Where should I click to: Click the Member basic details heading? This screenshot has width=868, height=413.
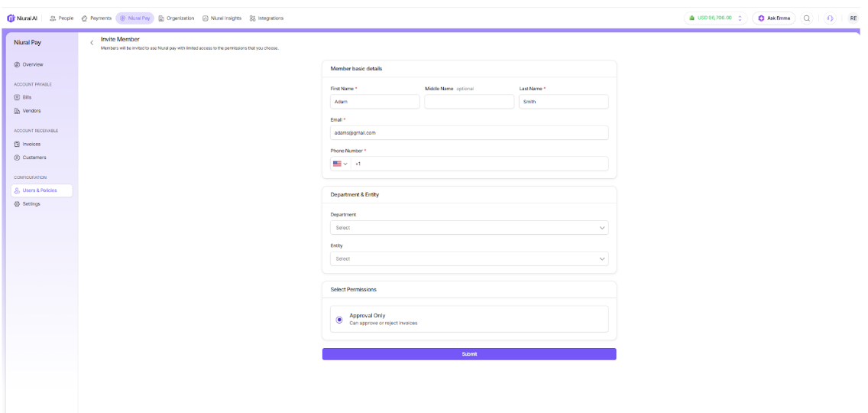coord(357,69)
